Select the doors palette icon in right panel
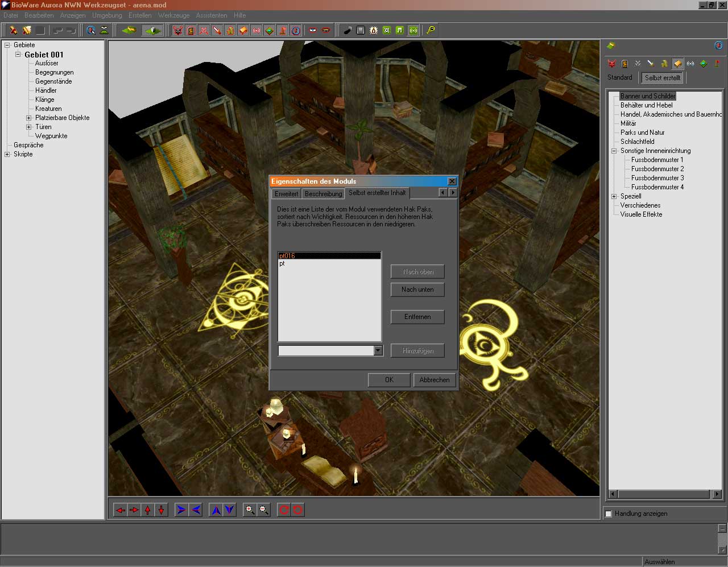728x567 pixels. pyautogui.click(x=624, y=64)
